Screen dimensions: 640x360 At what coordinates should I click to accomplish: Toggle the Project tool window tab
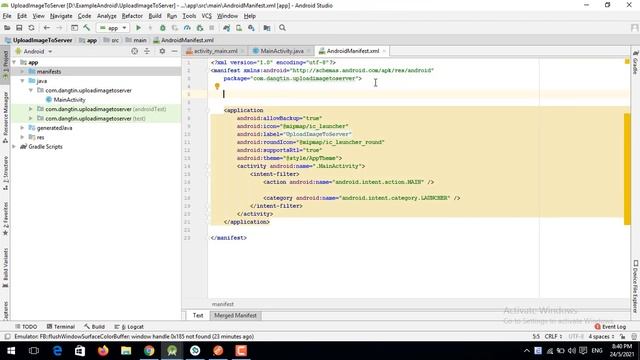click(5, 65)
